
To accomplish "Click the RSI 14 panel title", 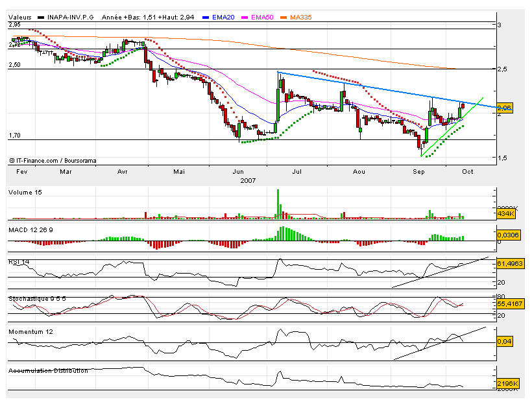I will tap(19, 262).
